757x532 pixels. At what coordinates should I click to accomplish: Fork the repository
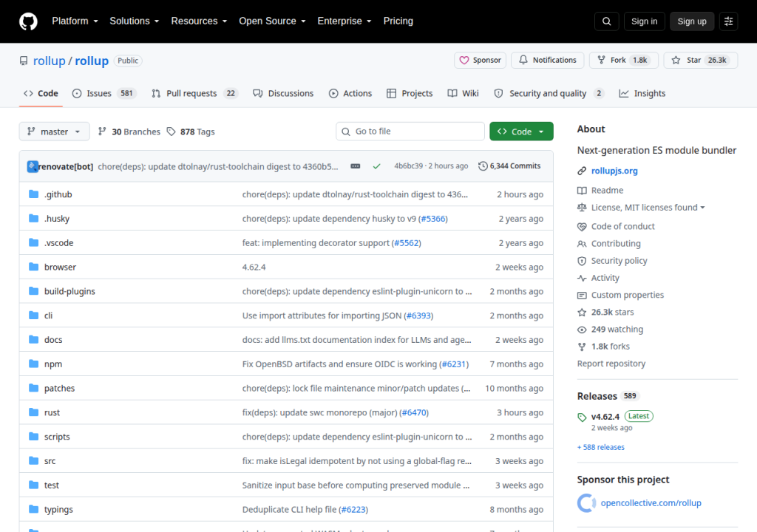pos(623,60)
